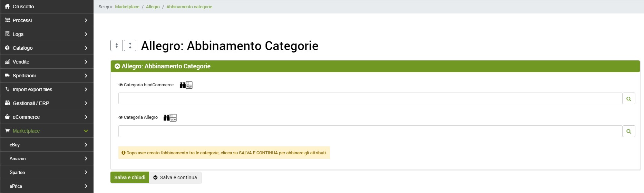Screen dimensions: 644x193
Task: Click into the Categoria bindCommerce text field
Action: pos(370,99)
